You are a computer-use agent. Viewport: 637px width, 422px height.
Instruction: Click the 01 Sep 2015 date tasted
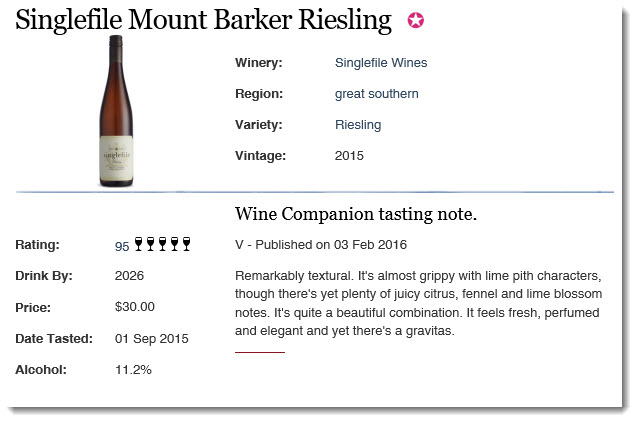152,338
